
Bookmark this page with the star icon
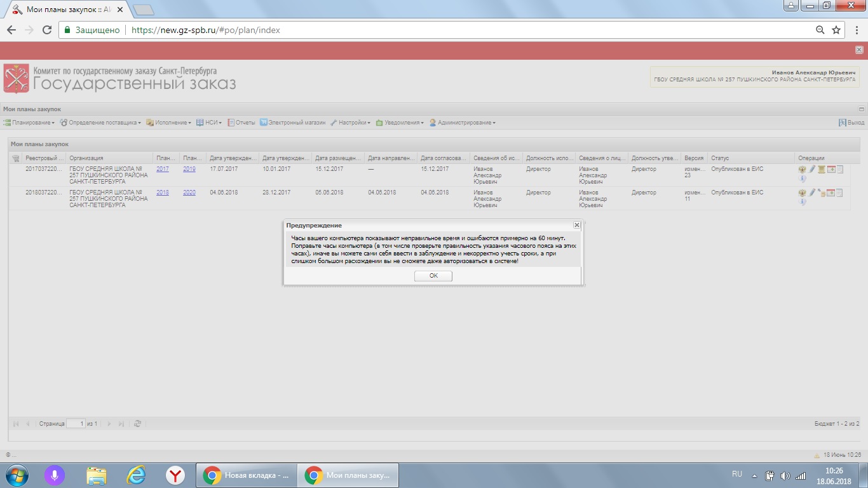(837, 30)
